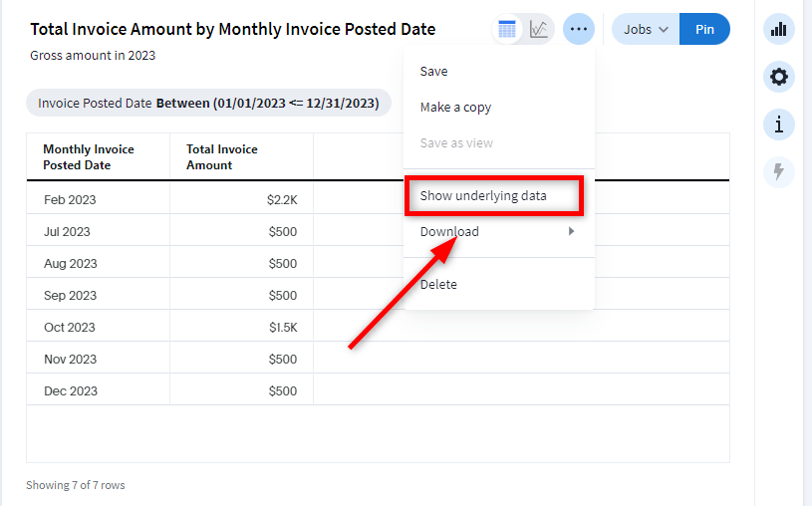This screenshot has height=506, width=812.
Task: Open chart configuration bar-chart icon in sidebar
Action: (x=779, y=30)
